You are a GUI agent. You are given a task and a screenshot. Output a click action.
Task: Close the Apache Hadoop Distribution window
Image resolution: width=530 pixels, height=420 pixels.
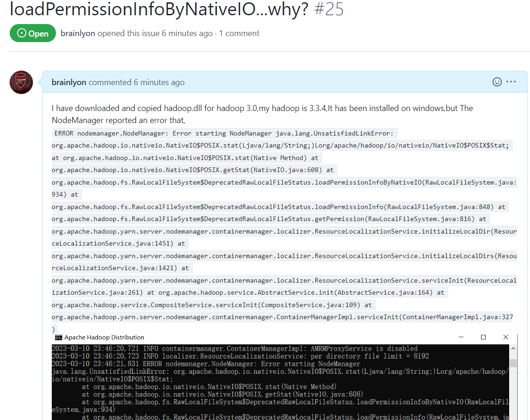[x=505, y=337]
